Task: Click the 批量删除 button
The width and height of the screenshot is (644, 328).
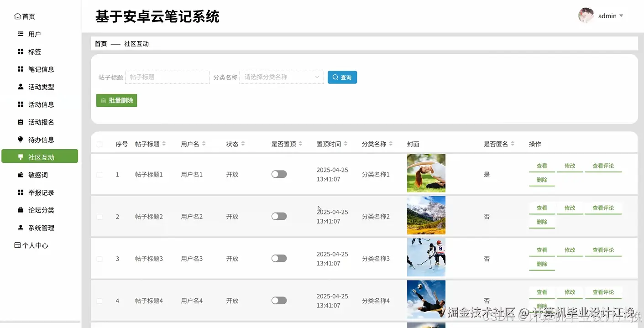Action: [117, 100]
